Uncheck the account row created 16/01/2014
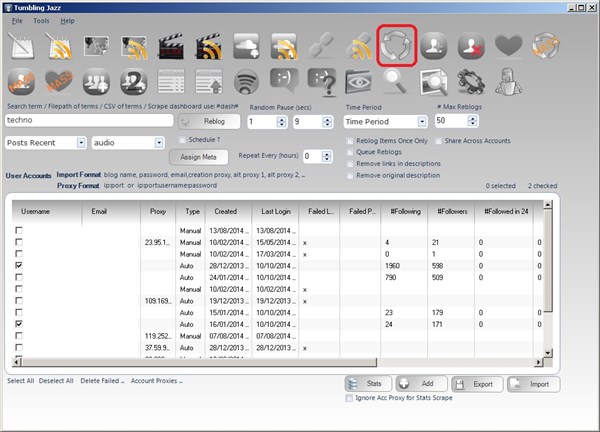 [x=19, y=324]
